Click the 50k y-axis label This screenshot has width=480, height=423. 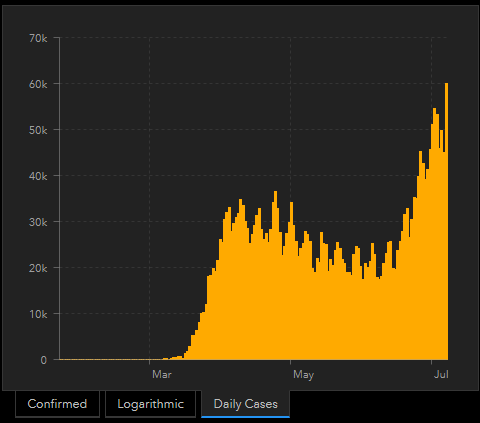point(38,130)
